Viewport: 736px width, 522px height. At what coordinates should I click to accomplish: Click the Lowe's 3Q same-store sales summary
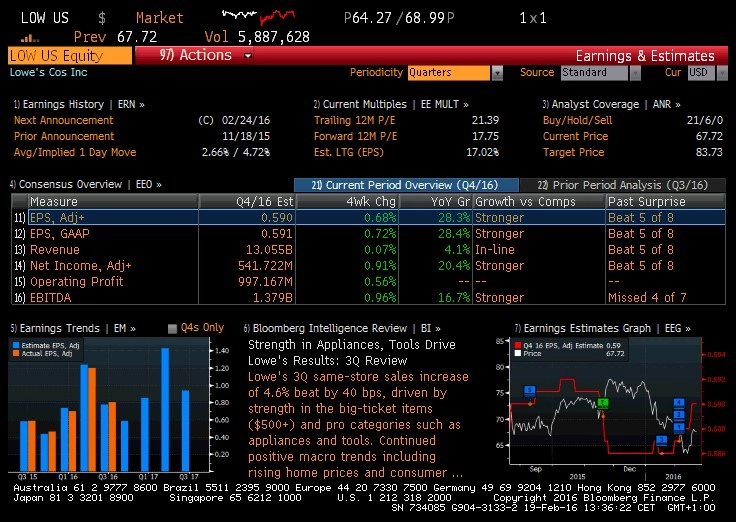click(x=358, y=424)
